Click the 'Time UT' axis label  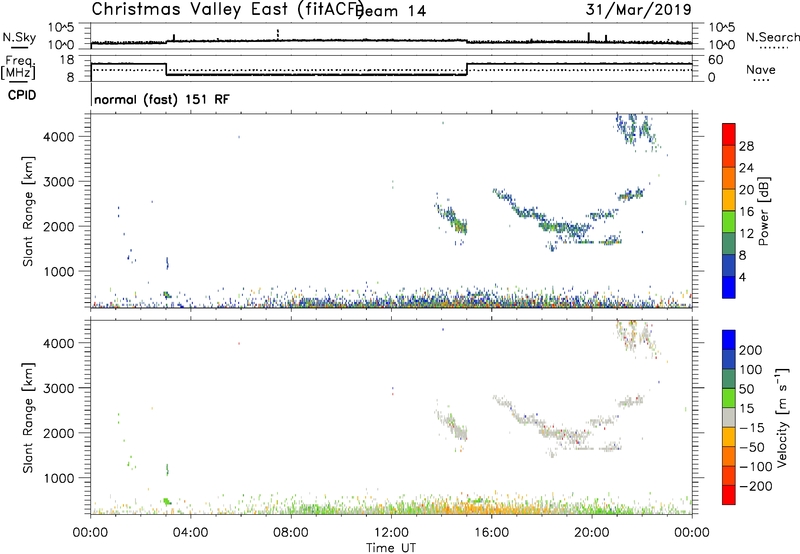(391, 548)
